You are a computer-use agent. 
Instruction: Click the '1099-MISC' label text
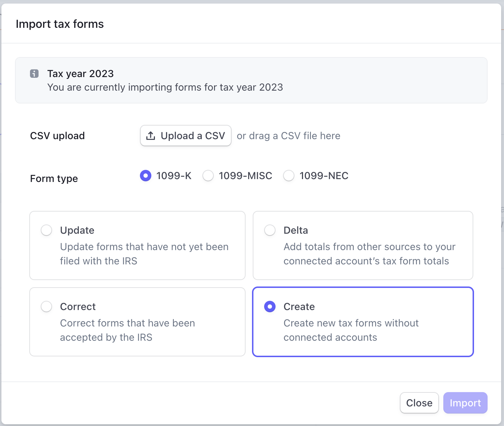(x=246, y=176)
